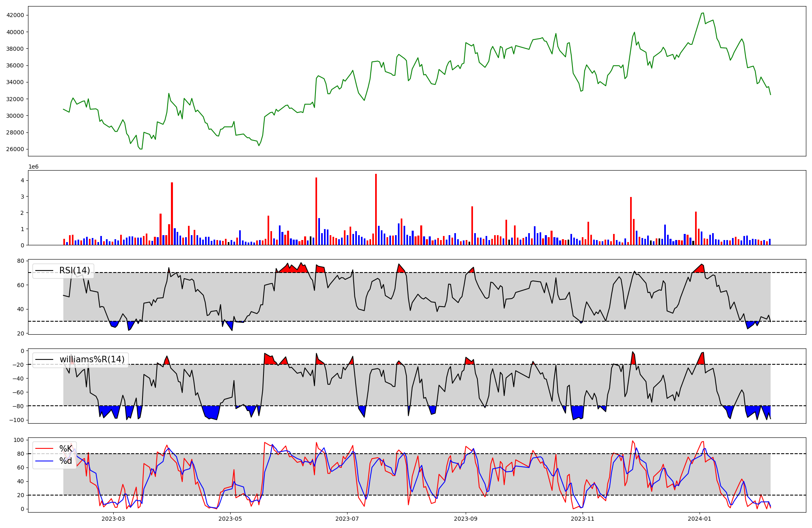
Task: Click the blue %d line sample in legend
Action: (x=44, y=461)
